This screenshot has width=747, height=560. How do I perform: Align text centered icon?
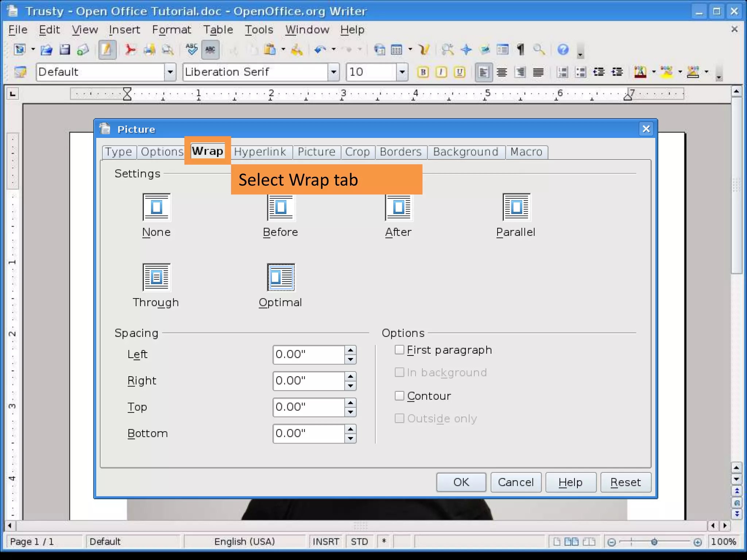(502, 72)
